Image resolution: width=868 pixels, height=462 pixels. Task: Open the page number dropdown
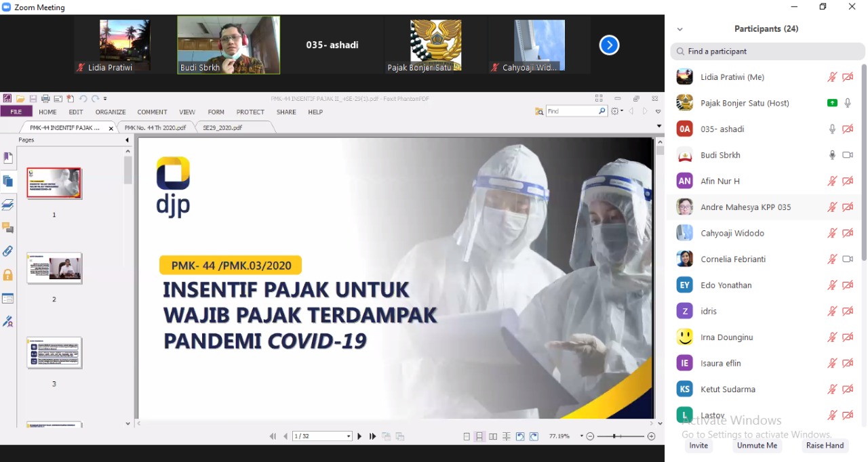pos(349,437)
